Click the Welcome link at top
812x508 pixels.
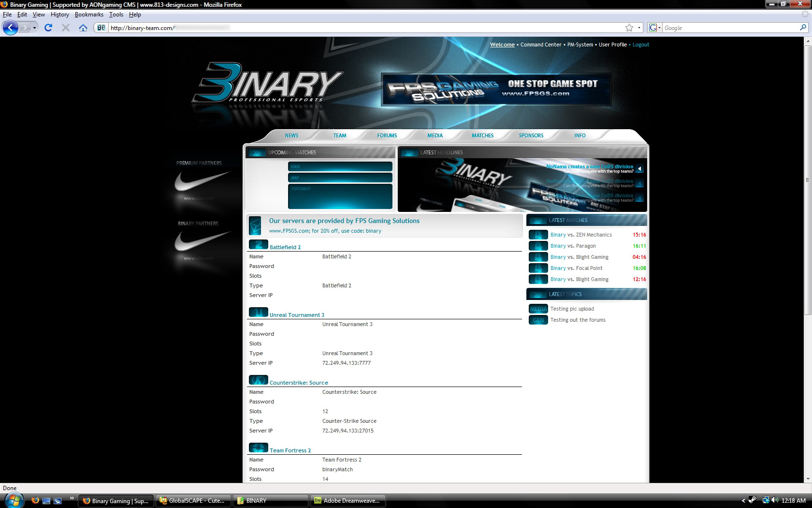tap(502, 45)
